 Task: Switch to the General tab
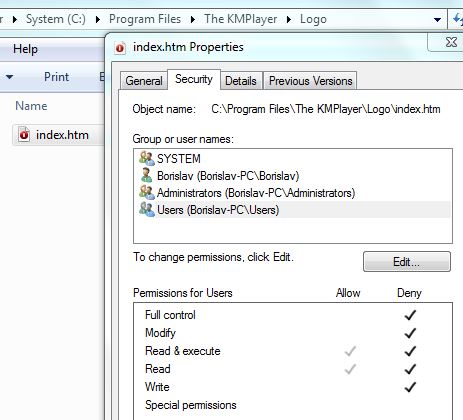[x=144, y=81]
